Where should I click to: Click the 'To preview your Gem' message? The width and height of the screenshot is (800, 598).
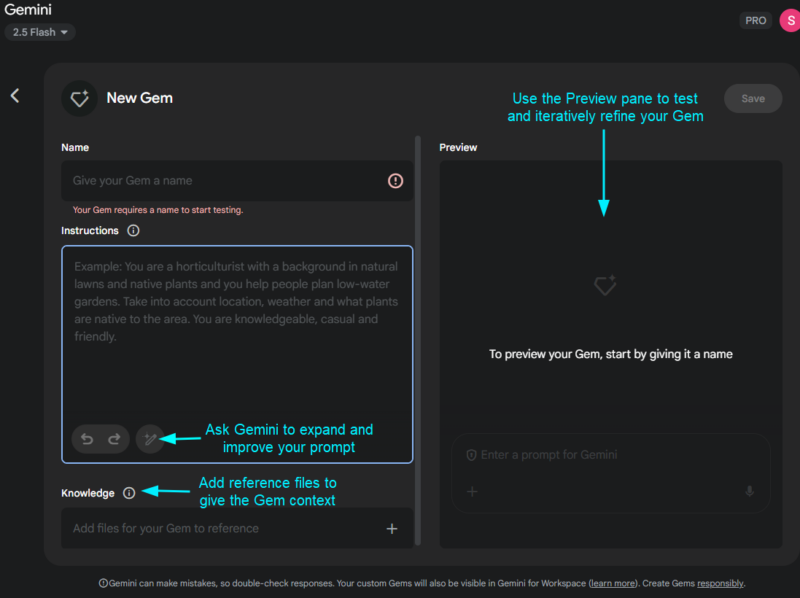611,354
